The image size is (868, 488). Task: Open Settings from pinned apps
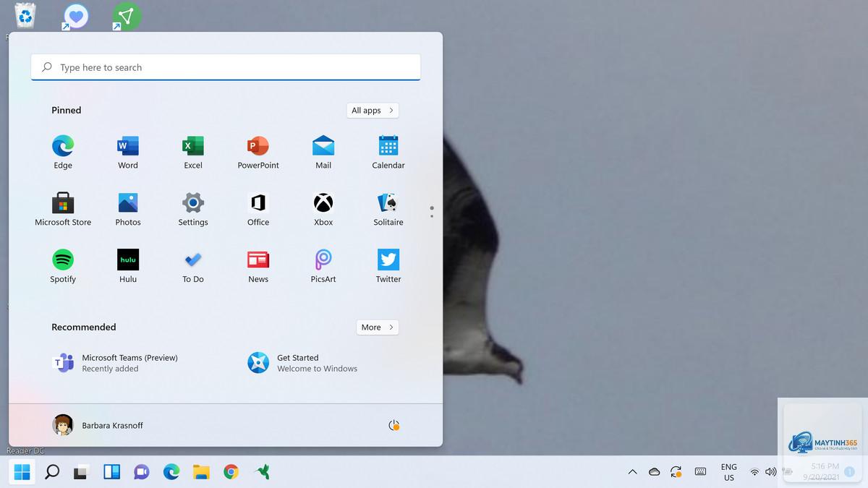(x=193, y=210)
